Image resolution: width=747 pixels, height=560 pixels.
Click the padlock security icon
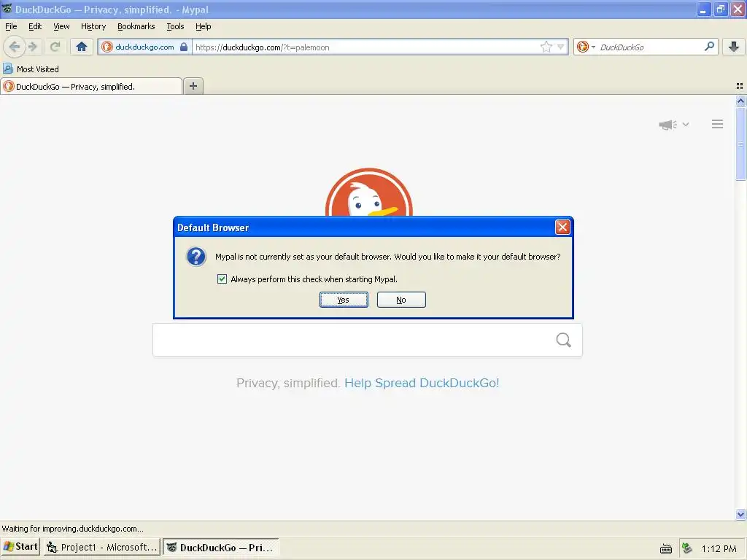(183, 47)
